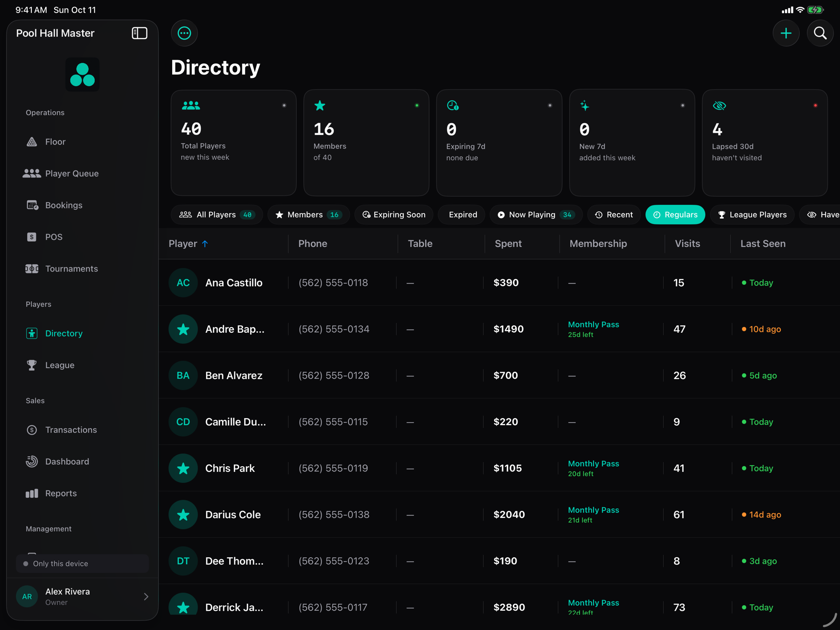
Task: Click the $2040 spent value
Action: tap(509, 515)
